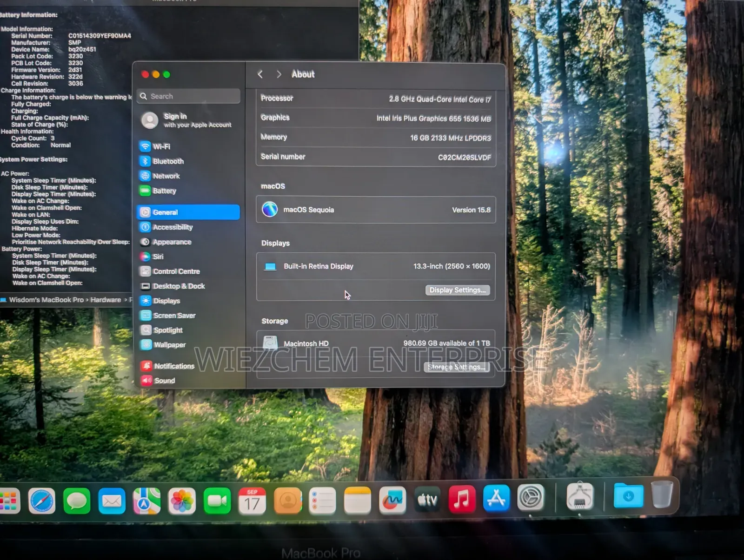This screenshot has height=560, width=744.
Task: Click the Display Settings... button
Action: [x=458, y=290]
